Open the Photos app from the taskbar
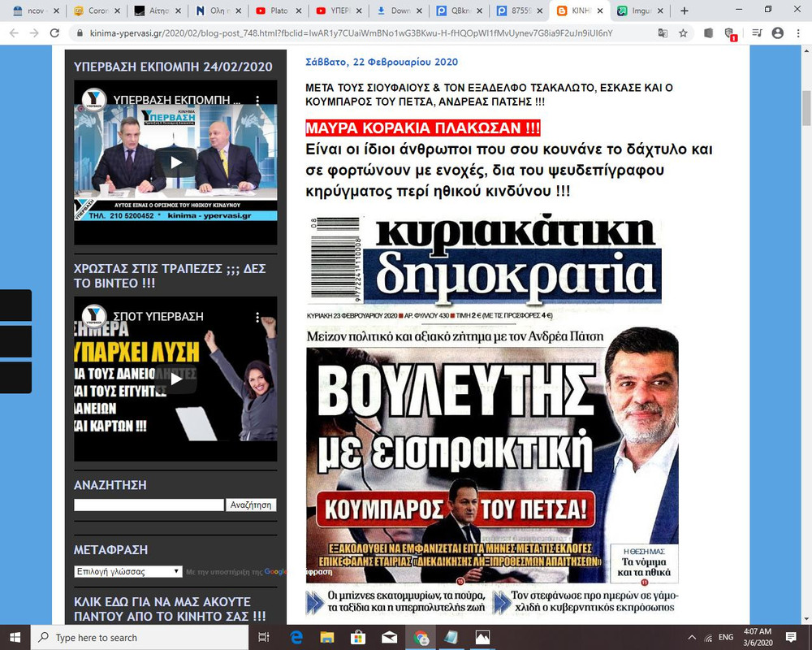The width and height of the screenshot is (812, 650). click(x=482, y=637)
